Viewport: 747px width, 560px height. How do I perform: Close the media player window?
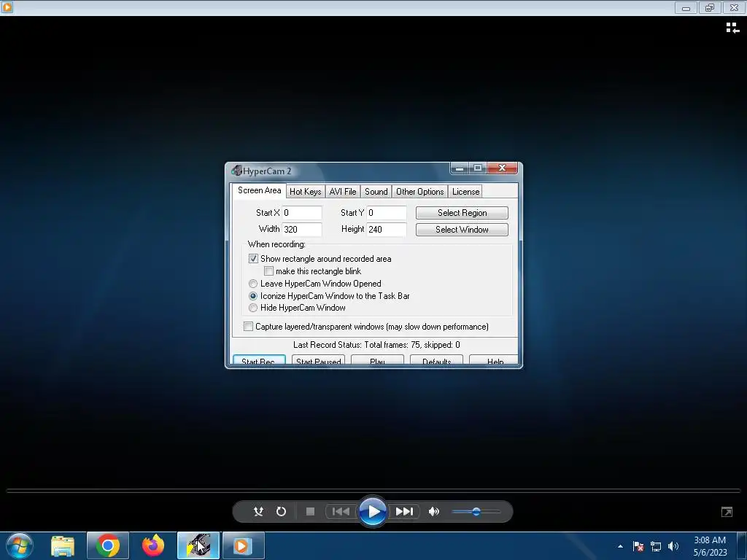[x=734, y=7]
